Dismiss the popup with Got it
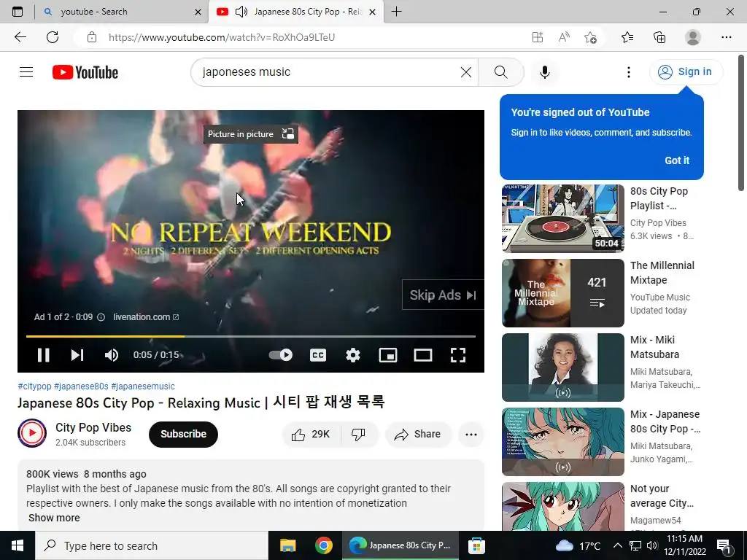The image size is (747, 560). pos(677,160)
